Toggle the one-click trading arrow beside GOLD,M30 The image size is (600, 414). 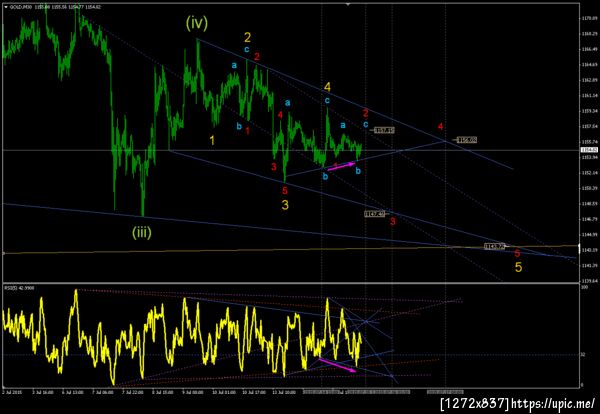point(5,7)
